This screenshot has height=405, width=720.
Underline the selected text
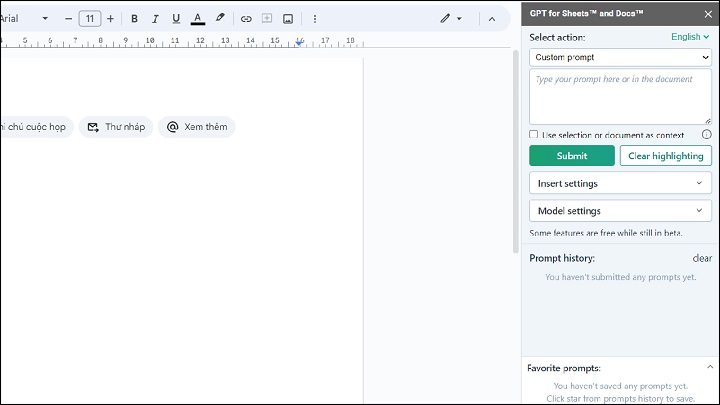[176, 19]
